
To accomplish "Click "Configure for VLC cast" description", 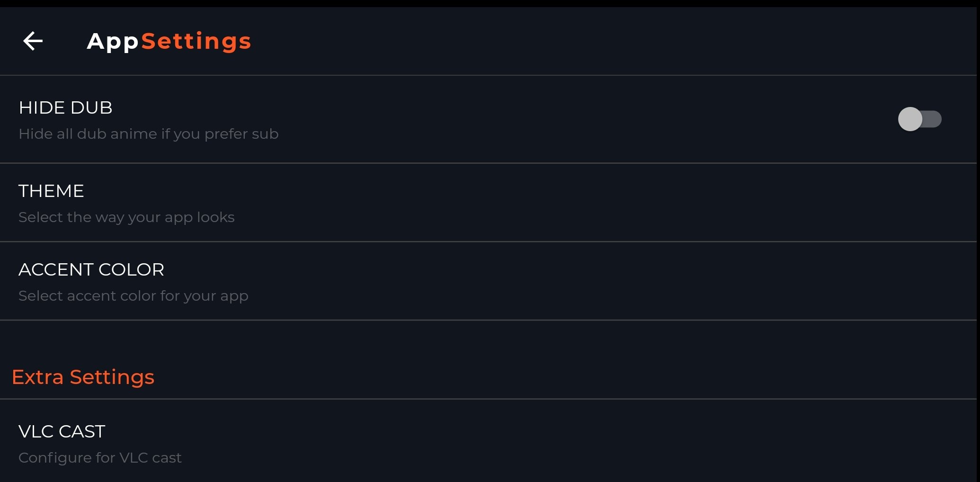I will 100,458.
